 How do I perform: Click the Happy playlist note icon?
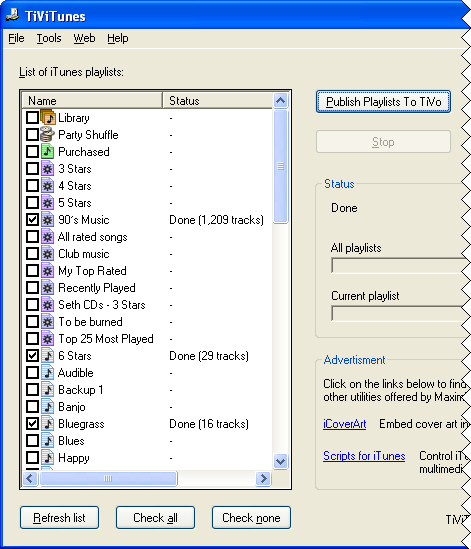coord(48,458)
